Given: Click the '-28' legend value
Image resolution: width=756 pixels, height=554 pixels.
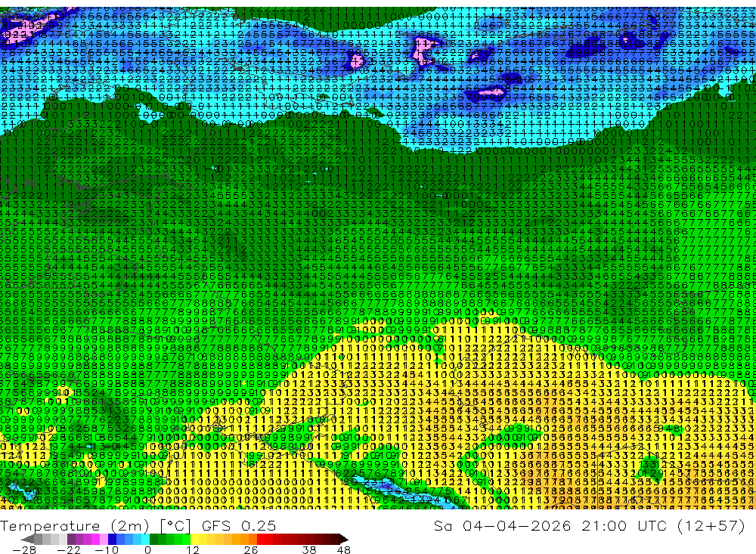Looking at the screenshot, I should (24, 549).
